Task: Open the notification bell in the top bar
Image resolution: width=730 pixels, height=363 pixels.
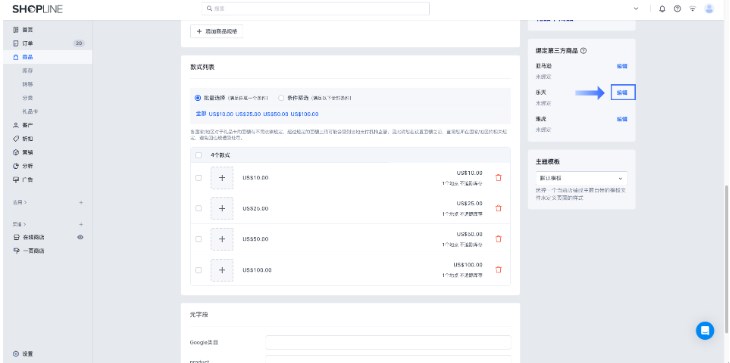Action: click(662, 9)
